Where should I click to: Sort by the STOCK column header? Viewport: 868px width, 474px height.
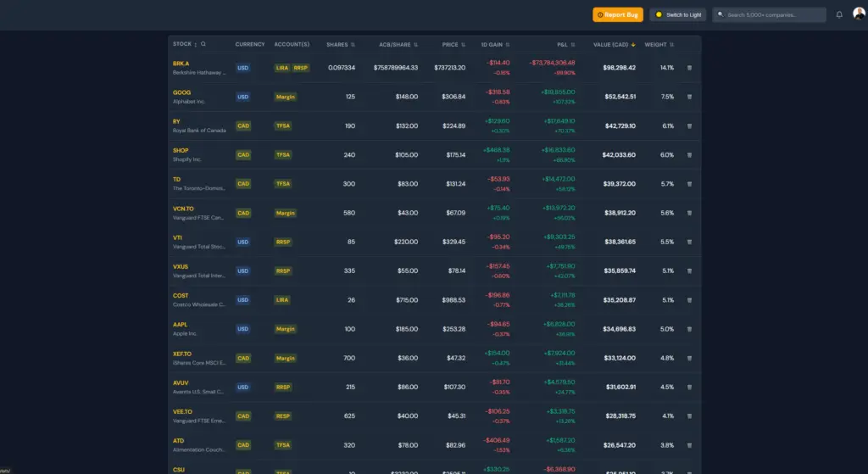click(x=184, y=44)
